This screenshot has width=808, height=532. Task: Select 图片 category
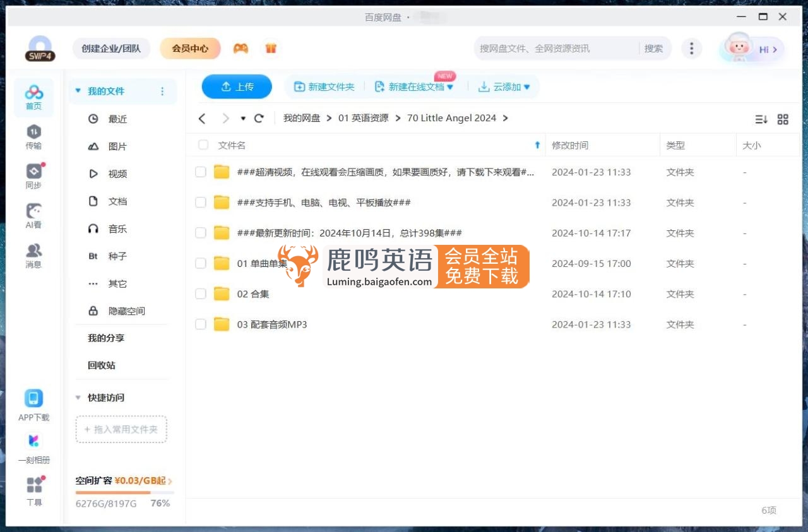[x=118, y=146]
